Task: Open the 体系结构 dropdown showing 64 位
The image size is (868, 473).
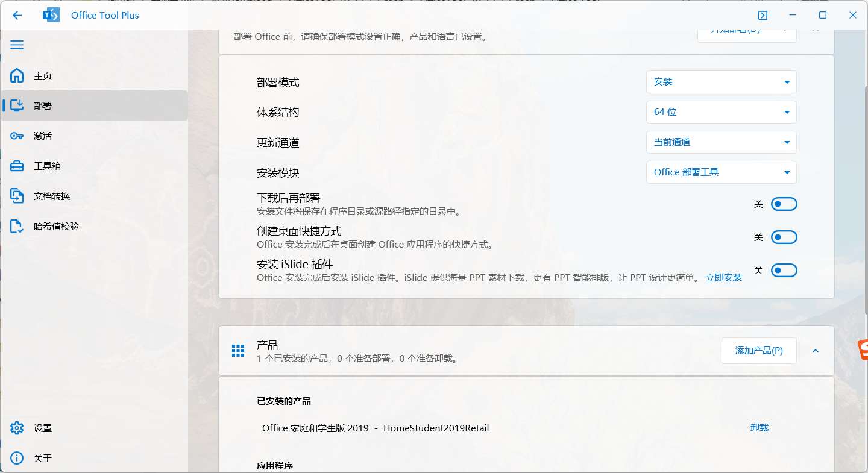Action: pos(722,112)
